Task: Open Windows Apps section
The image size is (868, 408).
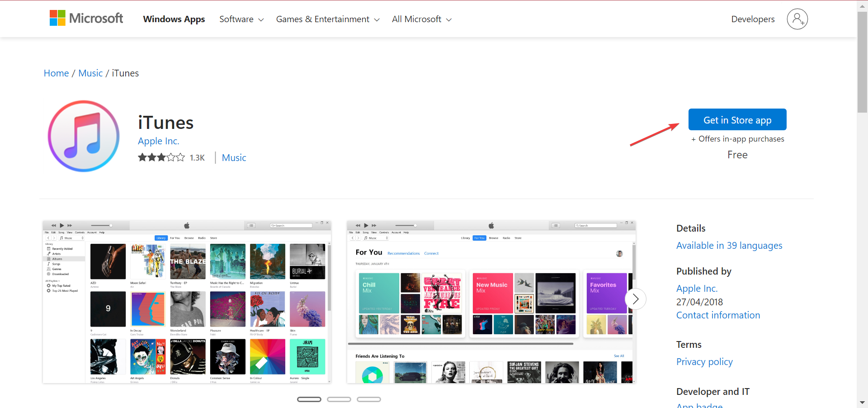Action: (x=174, y=19)
